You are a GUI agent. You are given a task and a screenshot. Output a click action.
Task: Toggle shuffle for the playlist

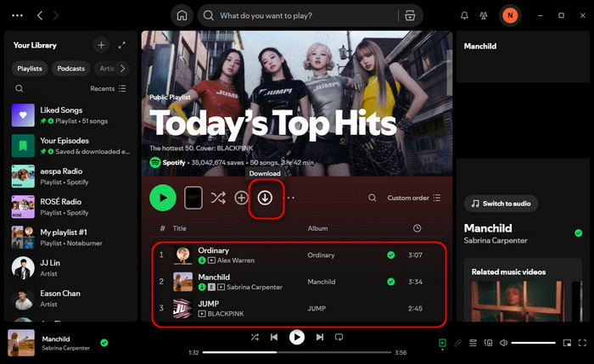click(x=218, y=198)
